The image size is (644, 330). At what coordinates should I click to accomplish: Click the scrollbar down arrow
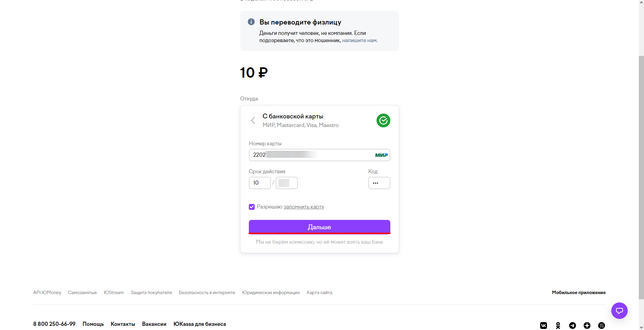pos(641,327)
